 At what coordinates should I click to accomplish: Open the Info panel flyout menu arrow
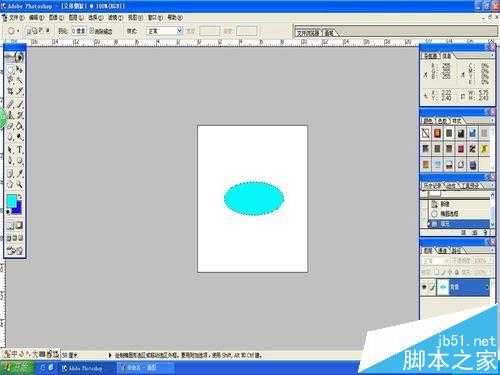pyautogui.click(x=492, y=56)
